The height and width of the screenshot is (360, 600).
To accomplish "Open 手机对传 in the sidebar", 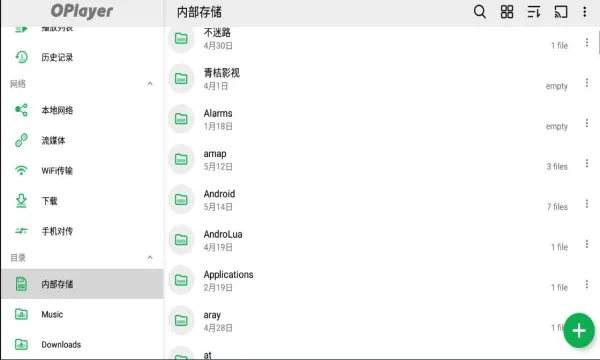I will pyautogui.click(x=82, y=231).
